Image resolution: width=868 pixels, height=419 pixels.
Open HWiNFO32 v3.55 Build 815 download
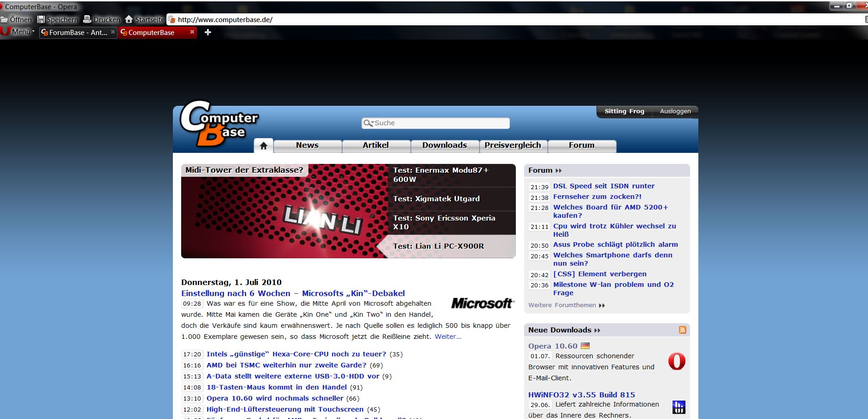tap(582, 395)
